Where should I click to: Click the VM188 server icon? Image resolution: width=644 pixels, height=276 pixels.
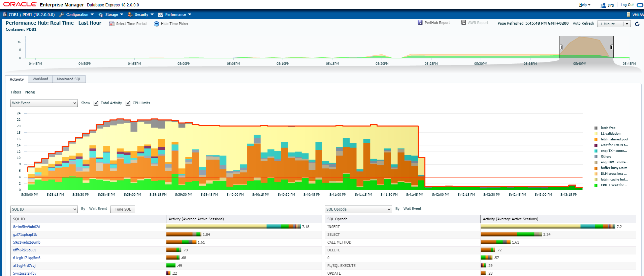coord(629,15)
